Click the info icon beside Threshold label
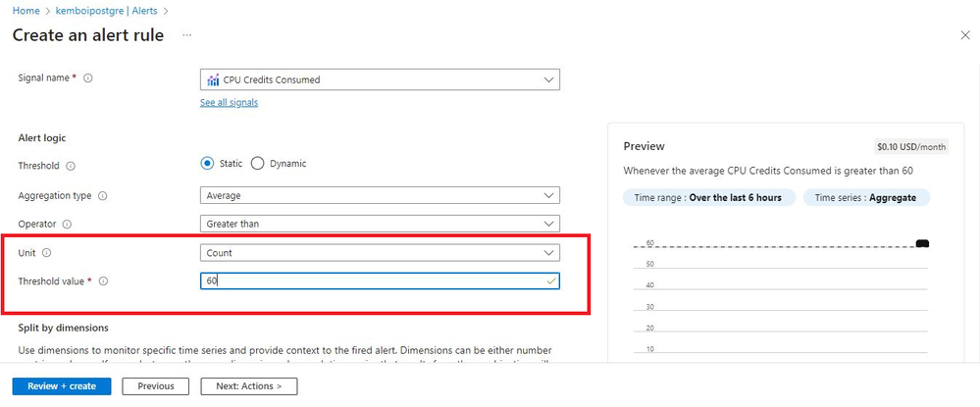Screen dimensions: 980x407 [x=71, y=167]
